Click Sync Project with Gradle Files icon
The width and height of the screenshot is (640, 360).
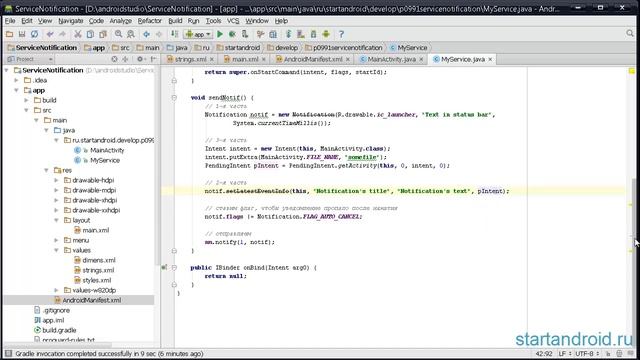[289, 34]
